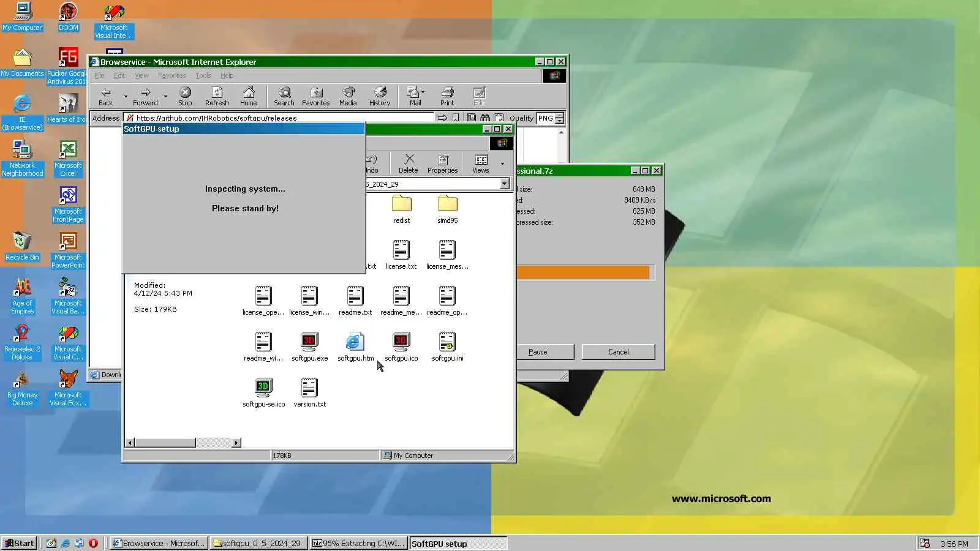Click the Media toolbar button

coord(348,96)
